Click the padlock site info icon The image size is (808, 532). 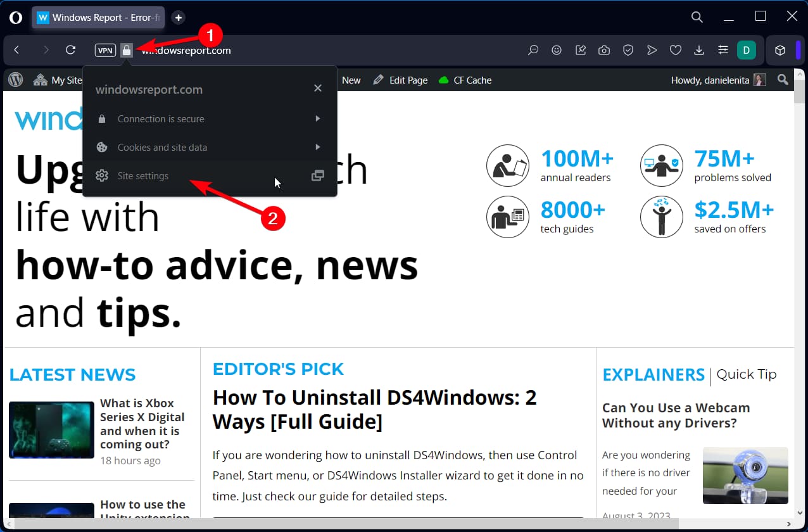click(x=127, y=50)
